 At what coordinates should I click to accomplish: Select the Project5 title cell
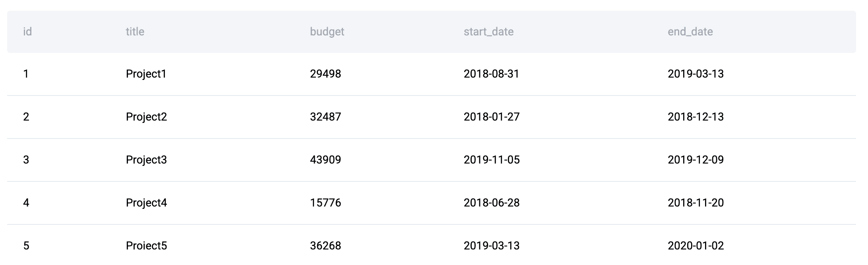click(x=146, y=246)
